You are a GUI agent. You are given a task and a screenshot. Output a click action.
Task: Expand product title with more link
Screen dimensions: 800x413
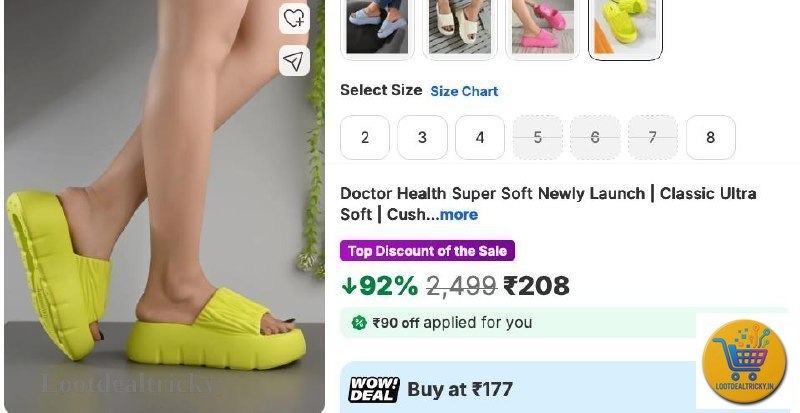click(x=459, y=214)
